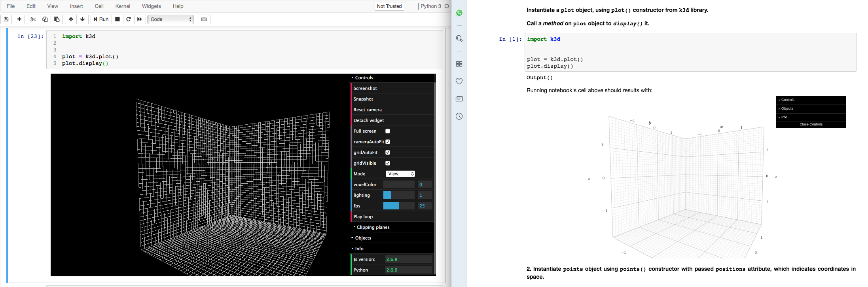This screenshot has width=868, height=287.
Task: Open the Code cell type dropdown
Action: click(171, 19)
